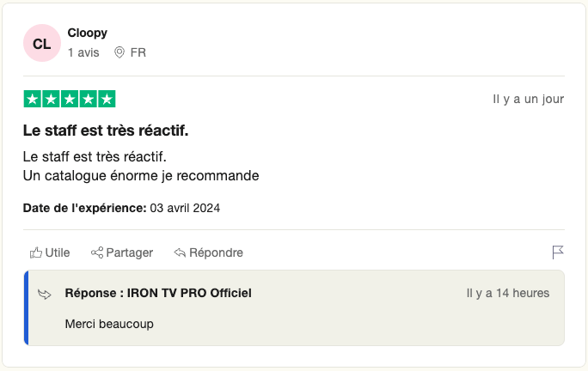The width and height of the screenshot is (588, 371).
Task: Click the thumbs-up Utile icon
Action: [x=36, y=252]
